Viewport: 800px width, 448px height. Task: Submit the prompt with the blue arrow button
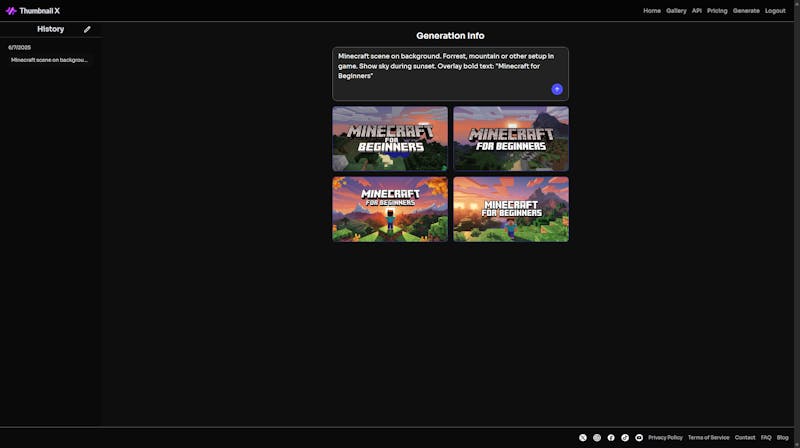557,89
